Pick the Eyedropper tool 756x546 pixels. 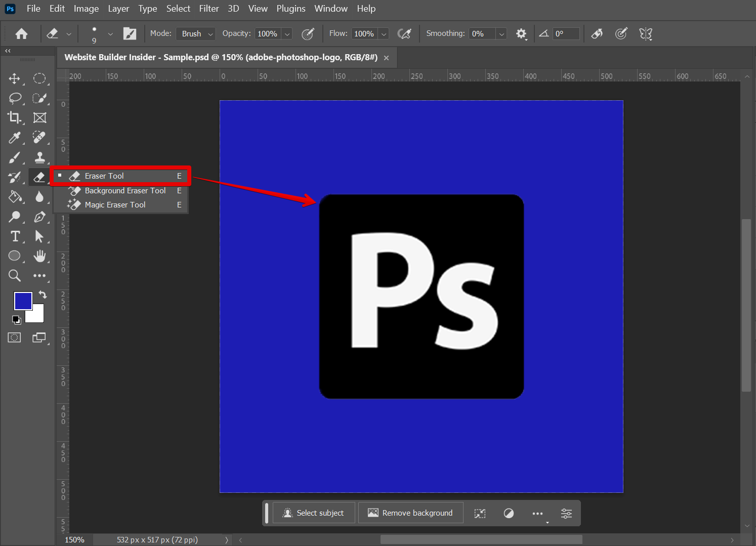tap(15, 137)
